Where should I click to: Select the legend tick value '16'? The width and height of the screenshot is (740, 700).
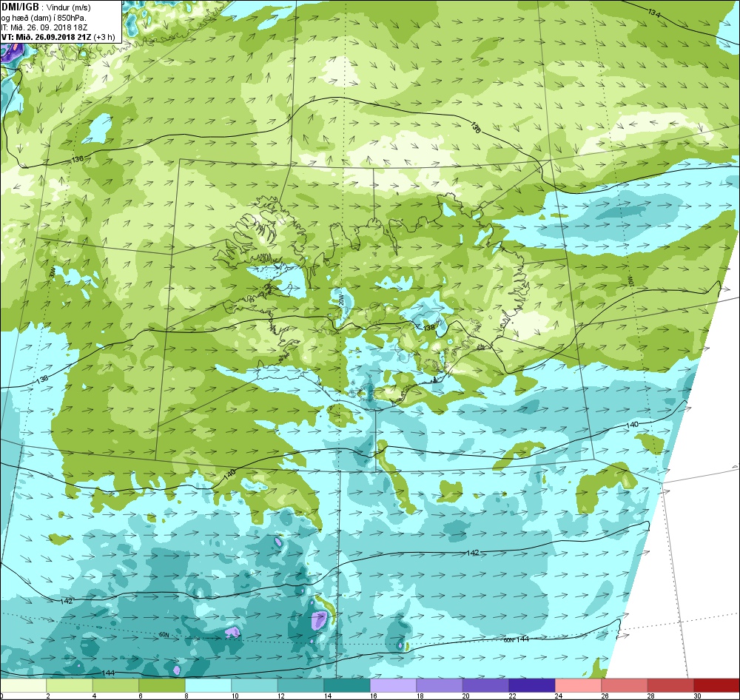coord(373,696)
